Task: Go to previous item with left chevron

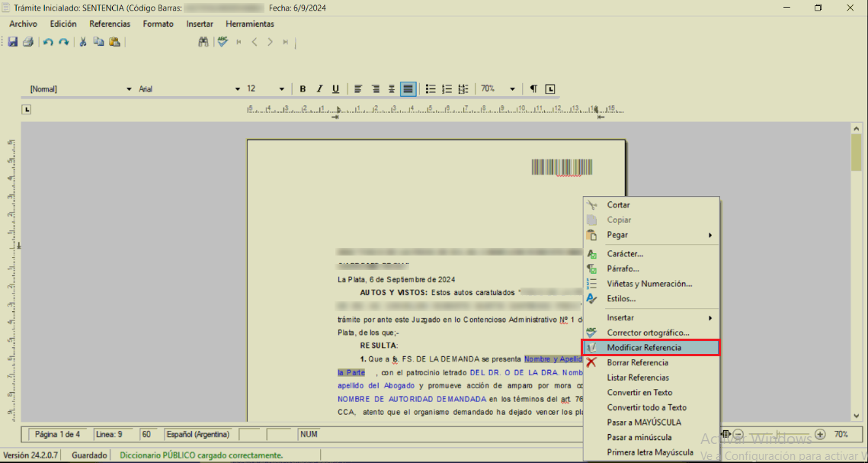Action: [255, 41]
